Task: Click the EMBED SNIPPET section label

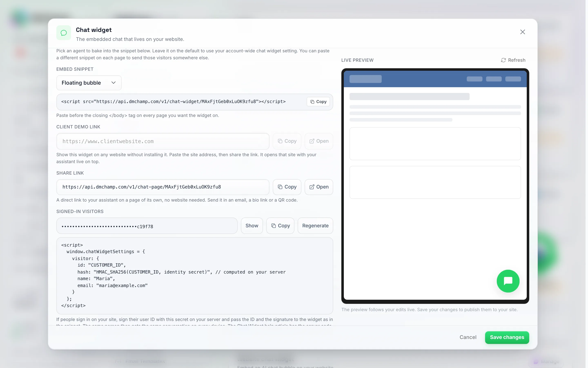Action: (75, 69)
